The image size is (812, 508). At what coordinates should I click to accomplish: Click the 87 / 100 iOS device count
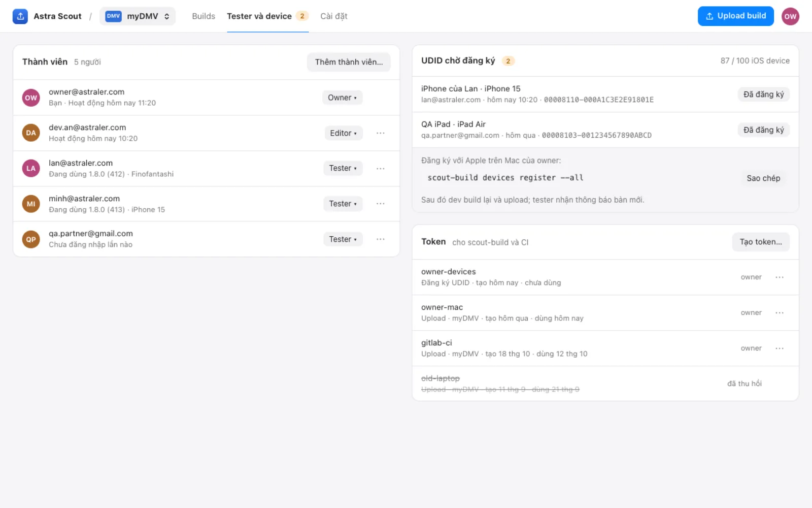pyautogui.click(x=755, y=61)
